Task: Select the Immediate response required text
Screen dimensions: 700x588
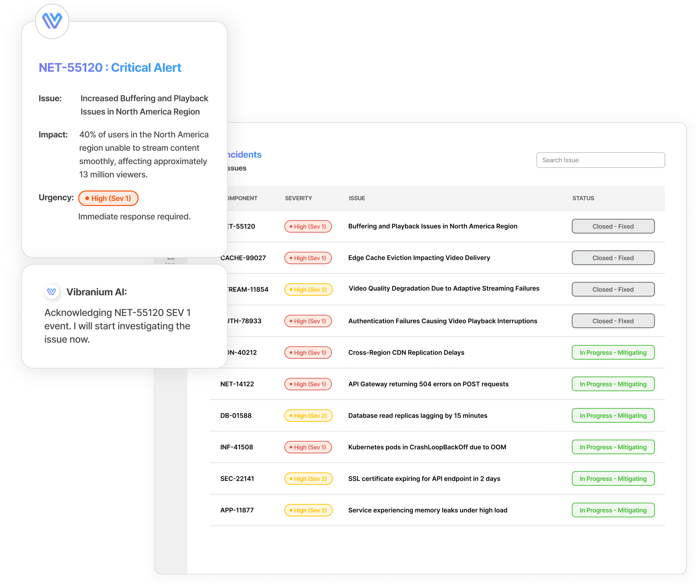Action: 134,217
